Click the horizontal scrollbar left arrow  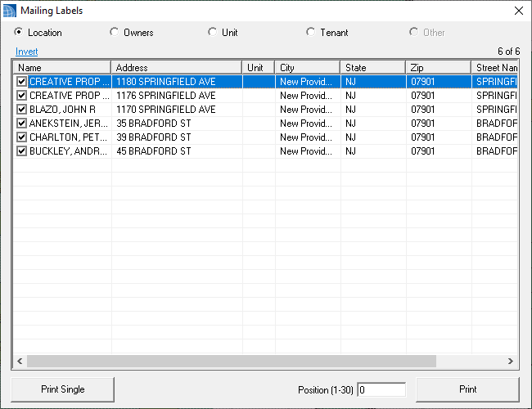tap(20, 362)
